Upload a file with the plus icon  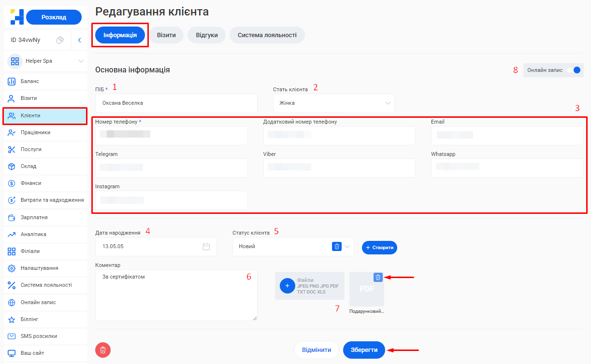pos(287,286)
